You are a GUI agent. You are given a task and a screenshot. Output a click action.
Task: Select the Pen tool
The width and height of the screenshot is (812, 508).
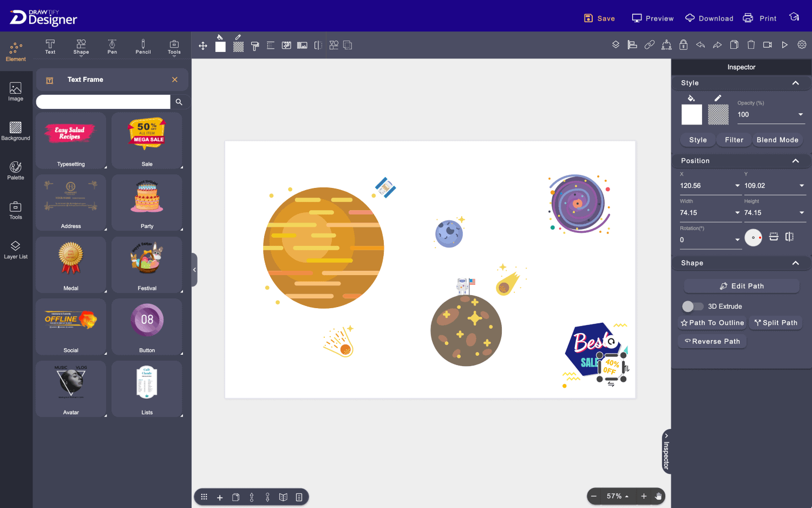(112, 47)
